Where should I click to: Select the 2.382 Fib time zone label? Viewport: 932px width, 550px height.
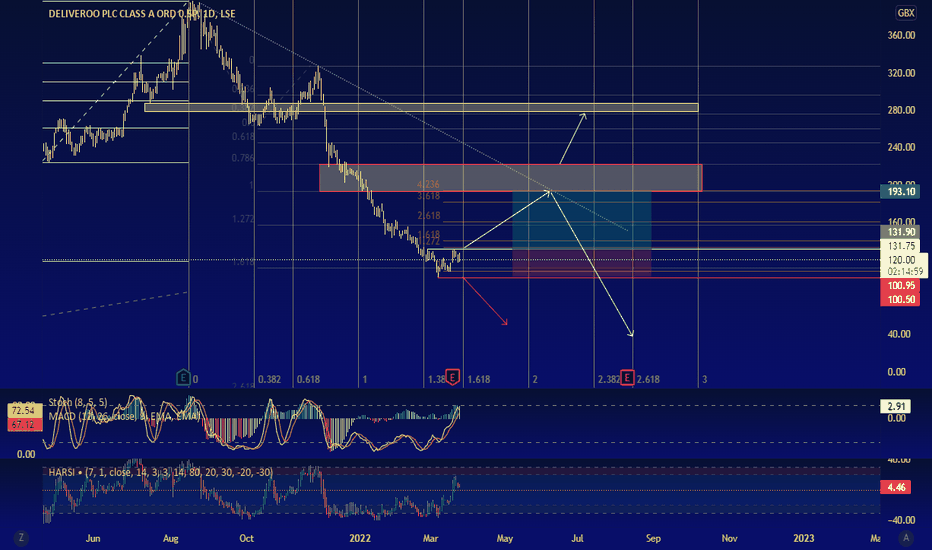(x=609, y=379)
